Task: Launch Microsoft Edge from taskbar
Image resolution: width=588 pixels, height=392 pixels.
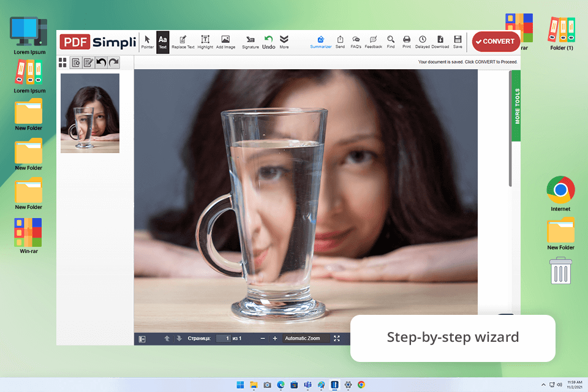Action: [281, 385]
